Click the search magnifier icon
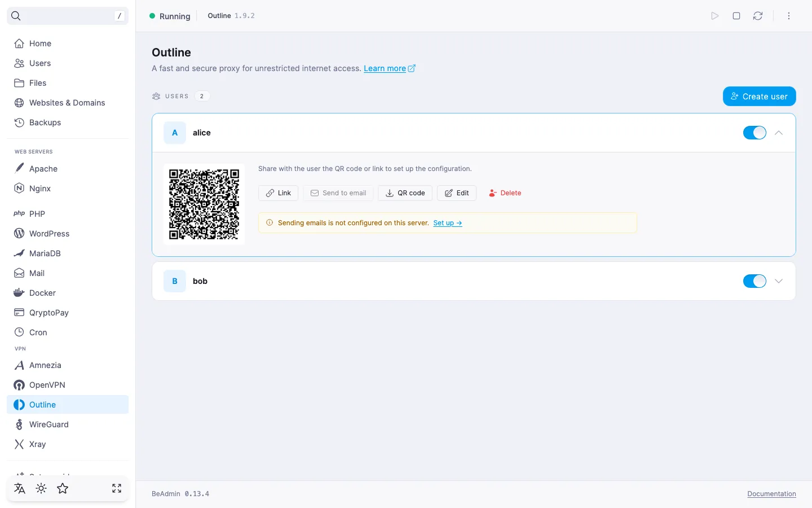The width and height of the screenshot is (812, 508). [x=16, y=16]
